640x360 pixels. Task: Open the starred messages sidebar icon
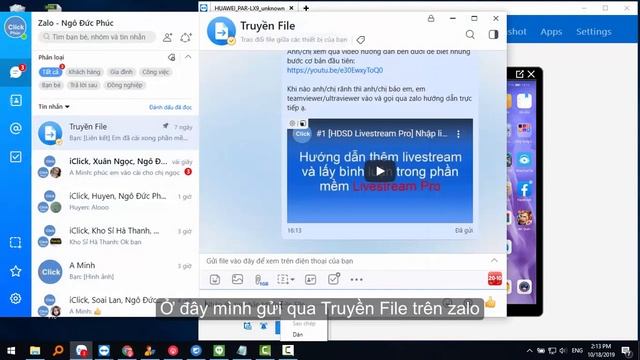click(16, 271)
